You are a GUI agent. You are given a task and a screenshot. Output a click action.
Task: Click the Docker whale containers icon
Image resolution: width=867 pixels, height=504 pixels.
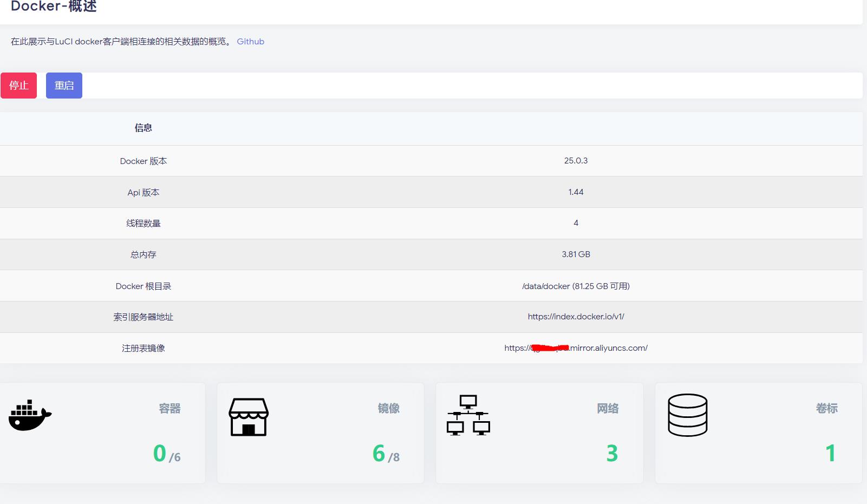click(x=30, y=415)
